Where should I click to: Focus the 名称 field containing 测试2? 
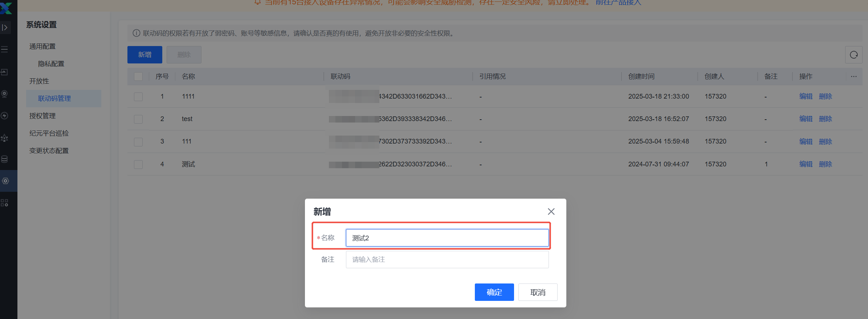(x=447, y=238)
